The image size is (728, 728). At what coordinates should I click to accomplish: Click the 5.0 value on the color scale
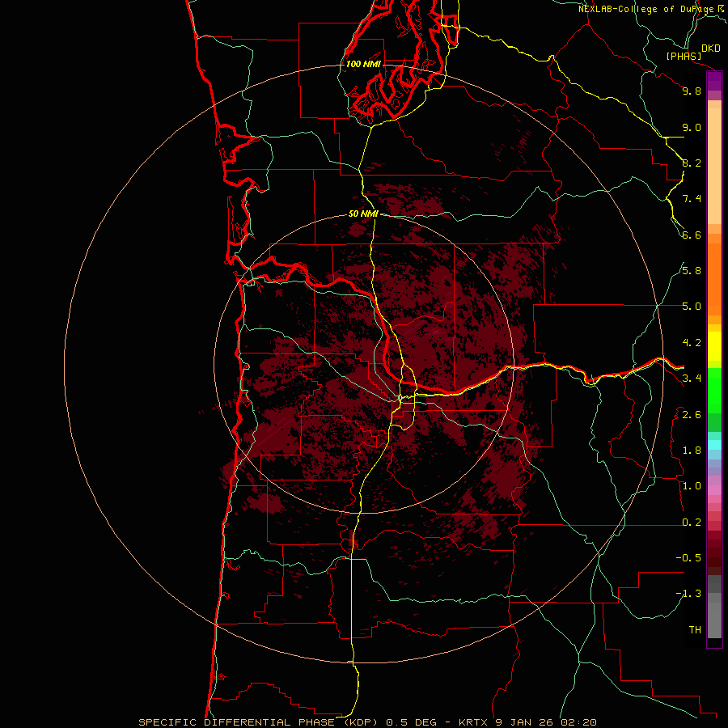692,307
